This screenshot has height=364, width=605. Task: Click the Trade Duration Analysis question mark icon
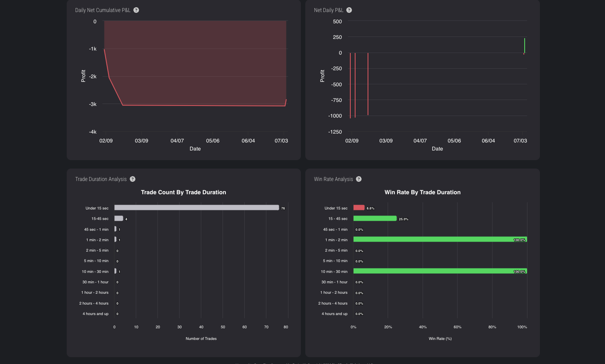[133, 179]
